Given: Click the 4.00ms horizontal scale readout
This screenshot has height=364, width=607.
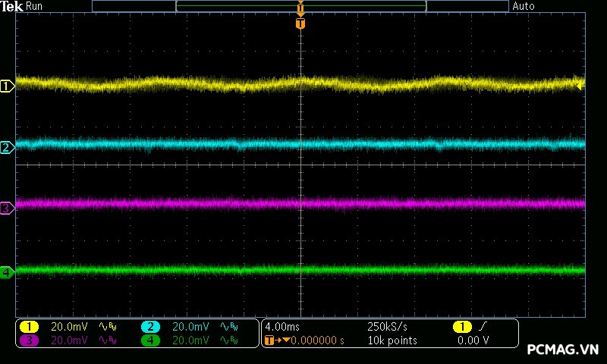Looking at the screenshot, I should (x=282, y=327).
